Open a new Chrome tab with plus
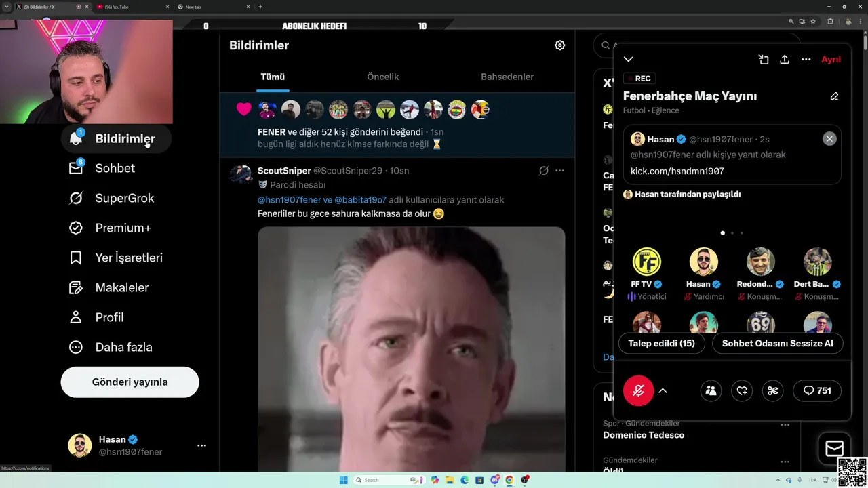The width and height of the screenshot is (868, 488). [x=260, y=7]
